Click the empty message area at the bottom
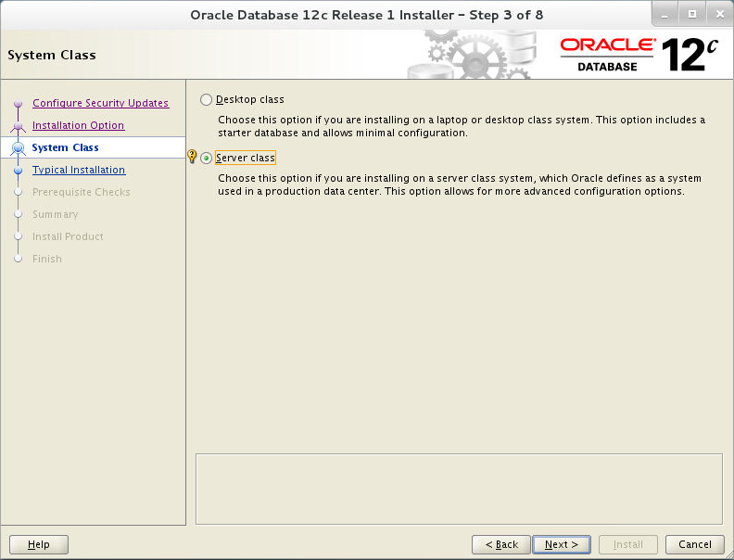Image resolution: width=734 pixels, height=560 pixels. (459, 489)
